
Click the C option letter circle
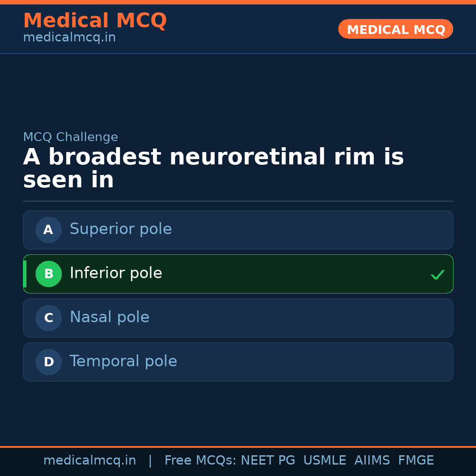click(x=48, y=318)
